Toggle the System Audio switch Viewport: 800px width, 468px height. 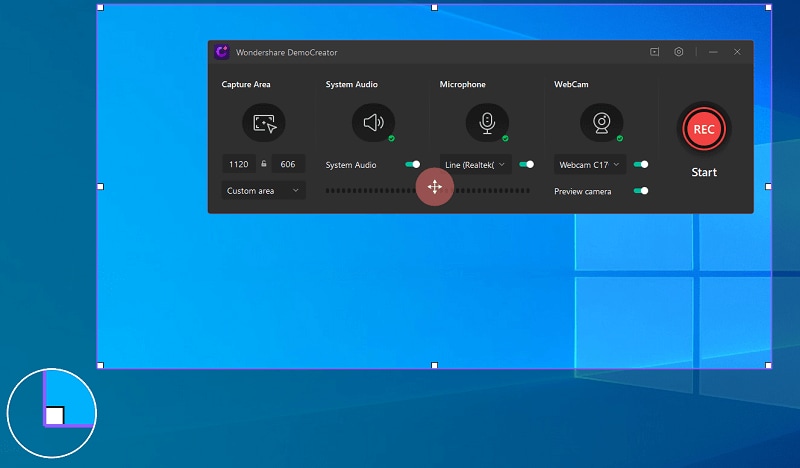click(x=412, y=164)
